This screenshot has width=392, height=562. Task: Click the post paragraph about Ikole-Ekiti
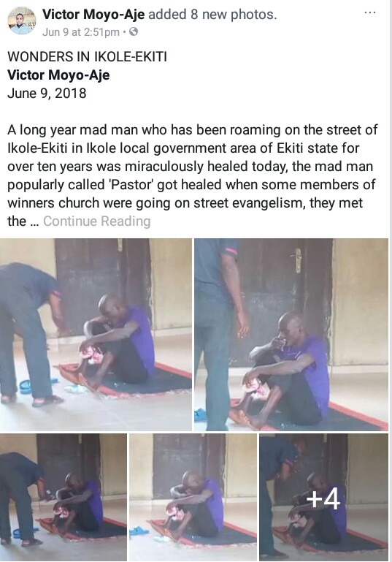pos(192,175)
